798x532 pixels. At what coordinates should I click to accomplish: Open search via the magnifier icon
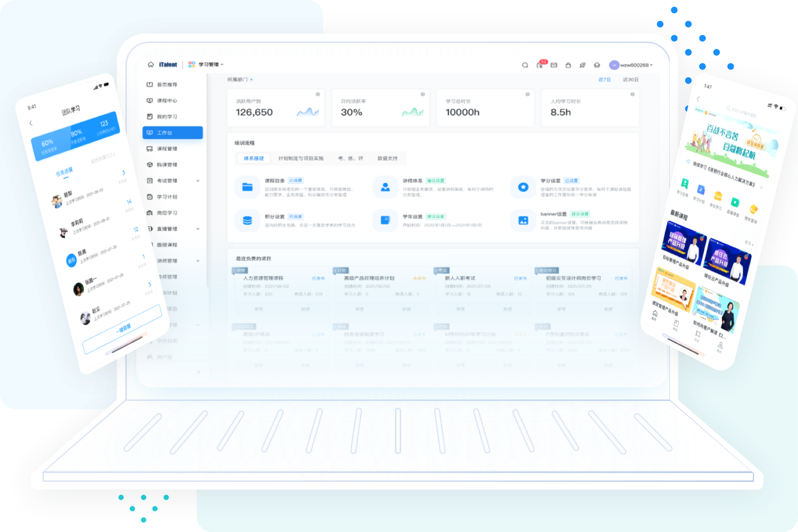pyautogui.click(x=525, y=65)
